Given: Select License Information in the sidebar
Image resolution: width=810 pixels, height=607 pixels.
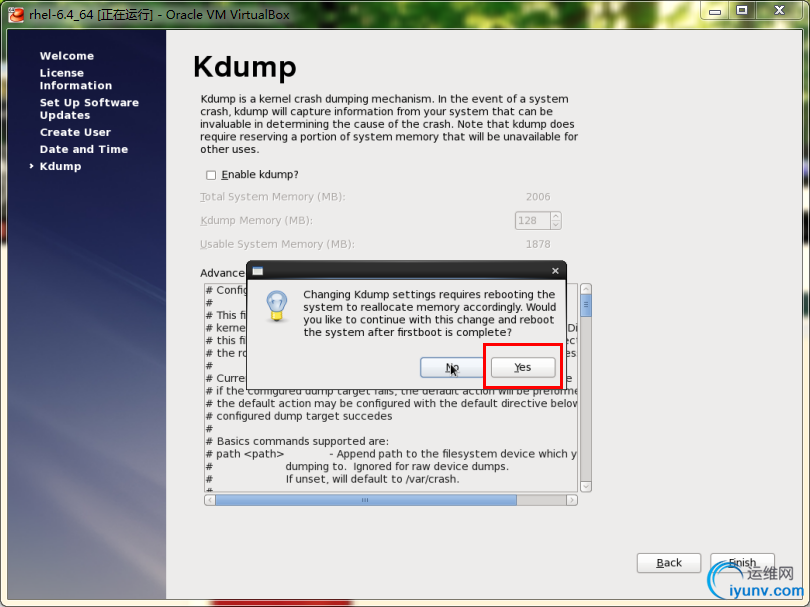Looking at the screenshot, I should coord(76,79).
